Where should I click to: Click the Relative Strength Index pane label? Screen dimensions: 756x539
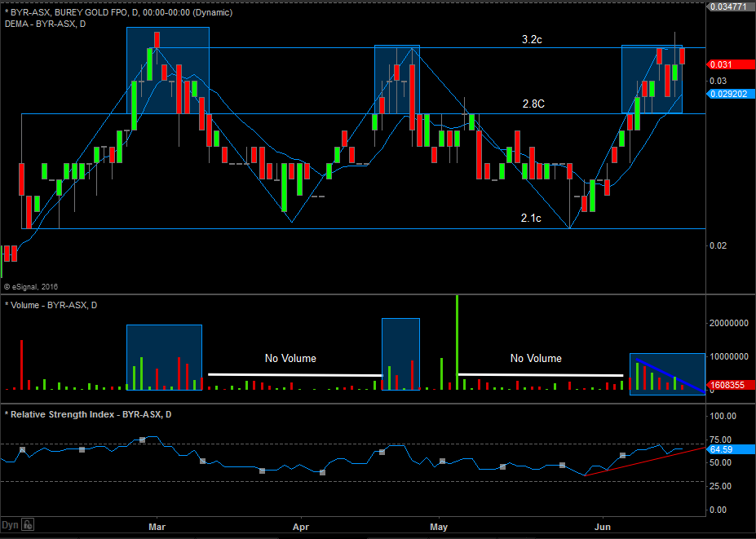88,414
